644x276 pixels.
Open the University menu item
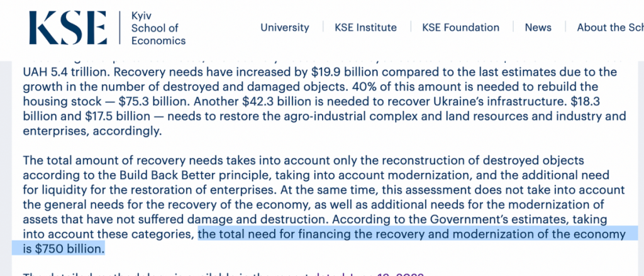coord(285,28)
